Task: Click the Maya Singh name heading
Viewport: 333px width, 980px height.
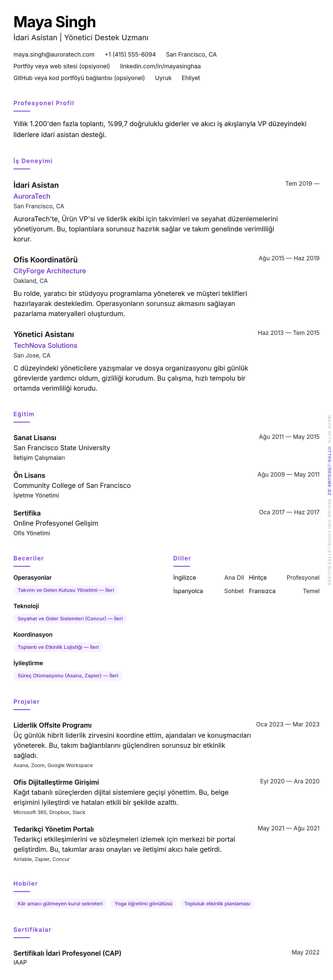Action: click(x=55, y=22)
